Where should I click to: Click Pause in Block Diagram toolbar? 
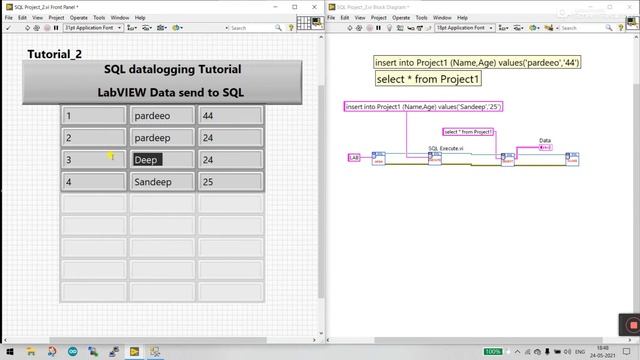click(x=379, y=28)
